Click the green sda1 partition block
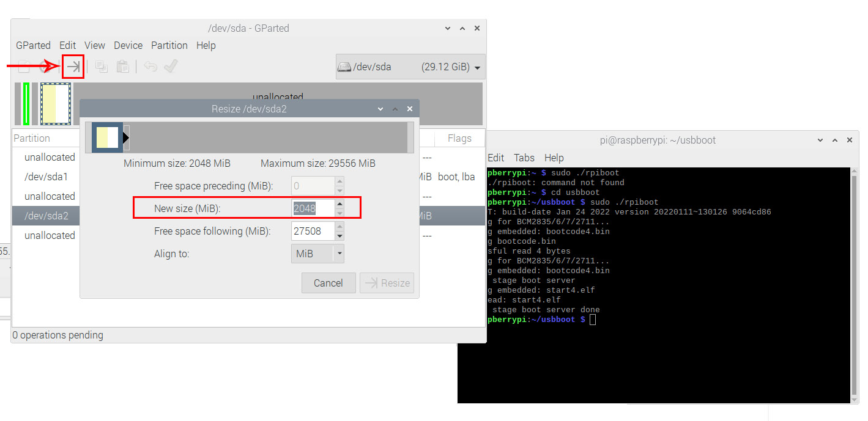Screen dimensions: 868x421 pyautogui.click(x=26, y=104)
